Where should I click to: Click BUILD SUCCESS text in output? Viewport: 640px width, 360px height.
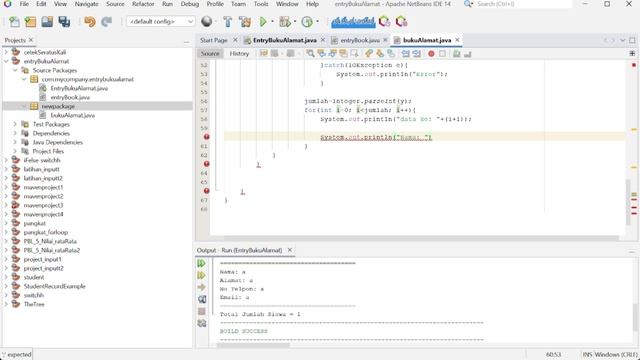click(x=244, y=331)
